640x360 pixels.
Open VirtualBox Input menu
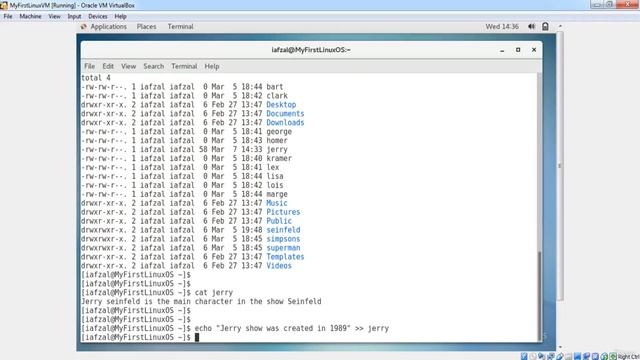click(x=74, y=16)
